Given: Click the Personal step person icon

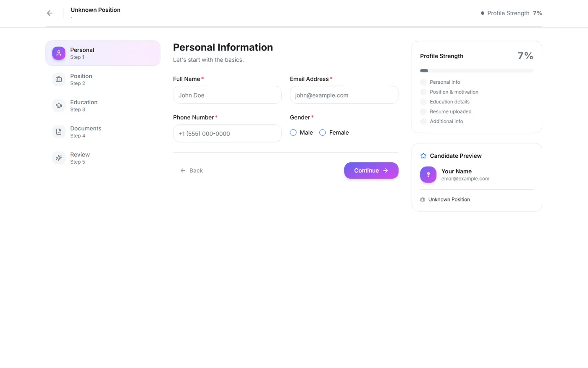Looking at the screenshot, I should click(59, 53).
